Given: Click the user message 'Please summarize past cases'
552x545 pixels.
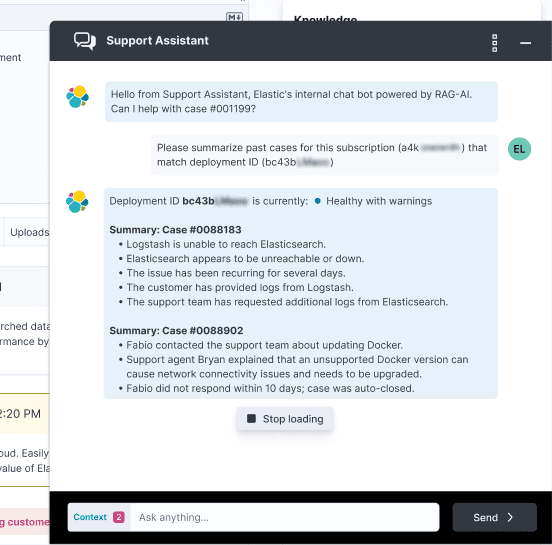Looking at the screenshot, I should (x=325, y=155).
